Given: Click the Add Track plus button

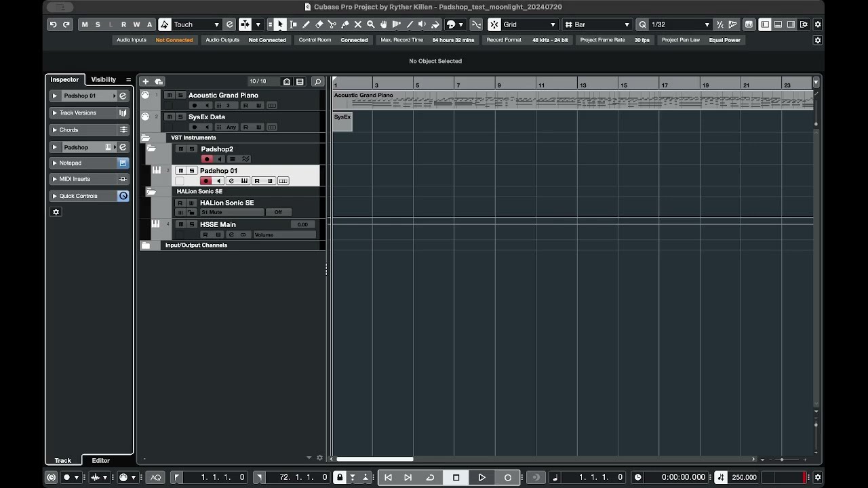Looking at the screenshot, I should (145, 81).
